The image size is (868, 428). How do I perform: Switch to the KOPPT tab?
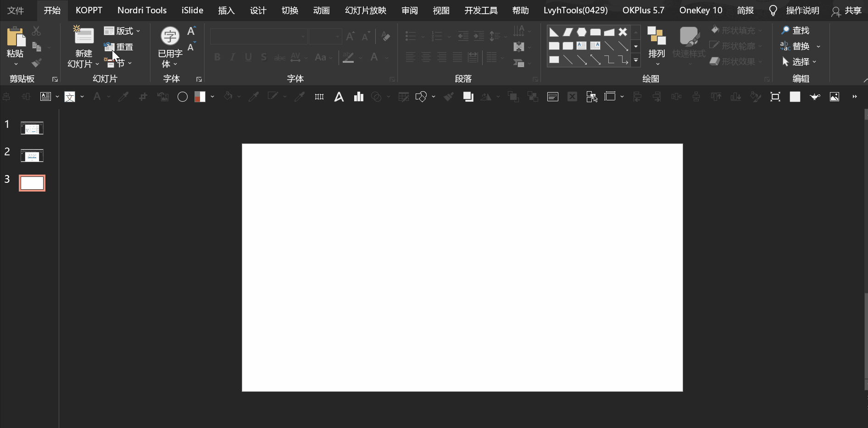(89, 10)
